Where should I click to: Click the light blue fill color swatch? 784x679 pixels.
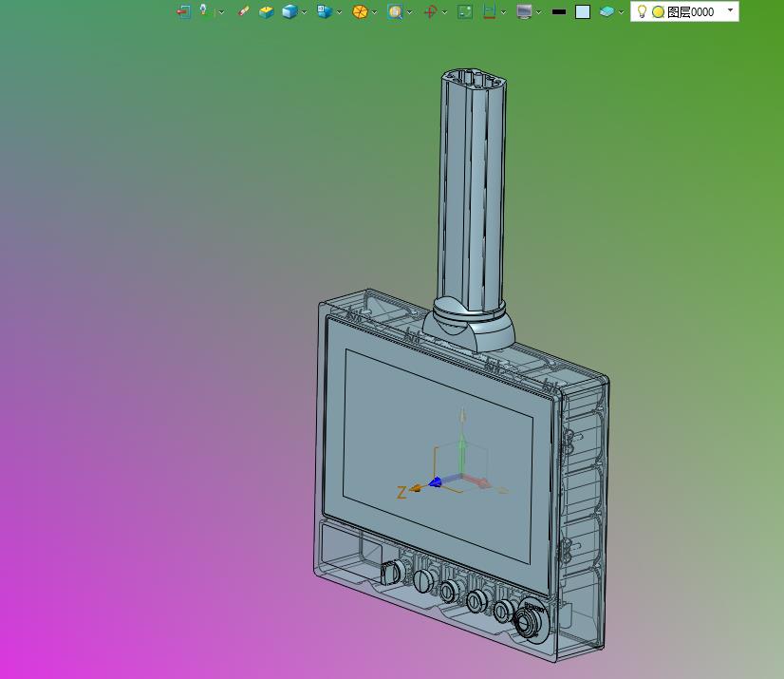click(x=583, y=11)
